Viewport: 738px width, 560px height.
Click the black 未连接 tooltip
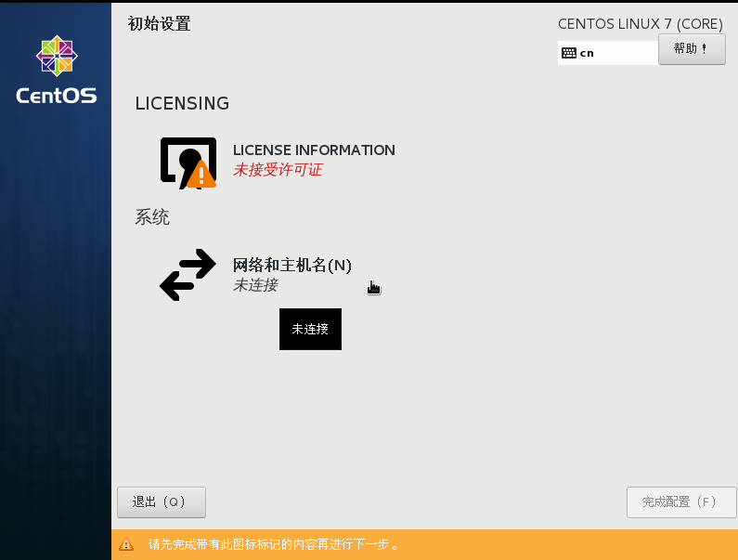(310, 330)
